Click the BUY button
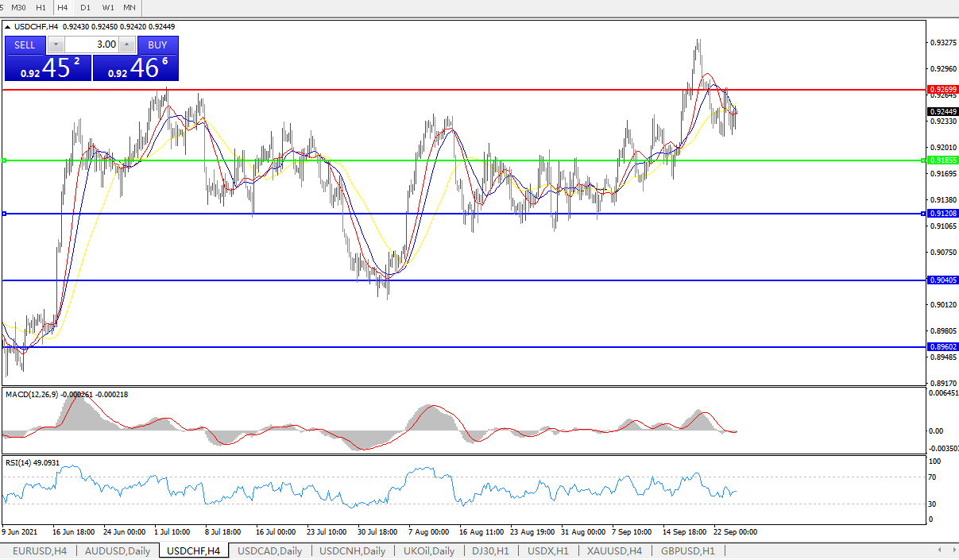Image resolution: width=959 pixels, height=560 pixels. click(x=157, y=44)
